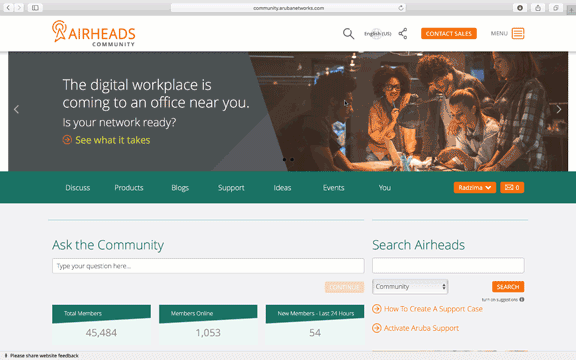Screen dimensions: 576x360
Task: Click arrow icon beside Activate Aruba Support
Action: tap(377, 328)
